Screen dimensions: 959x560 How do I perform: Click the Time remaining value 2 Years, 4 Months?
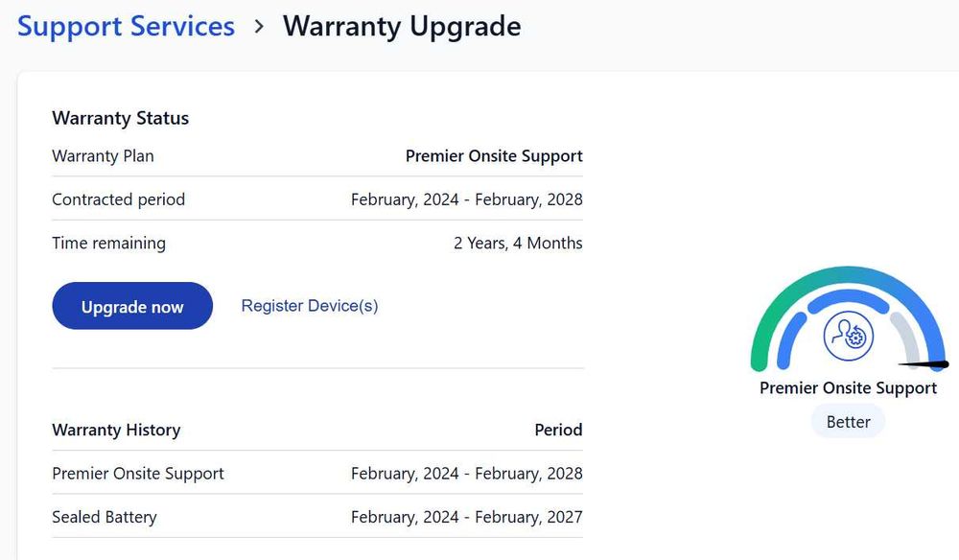(518, 244)
